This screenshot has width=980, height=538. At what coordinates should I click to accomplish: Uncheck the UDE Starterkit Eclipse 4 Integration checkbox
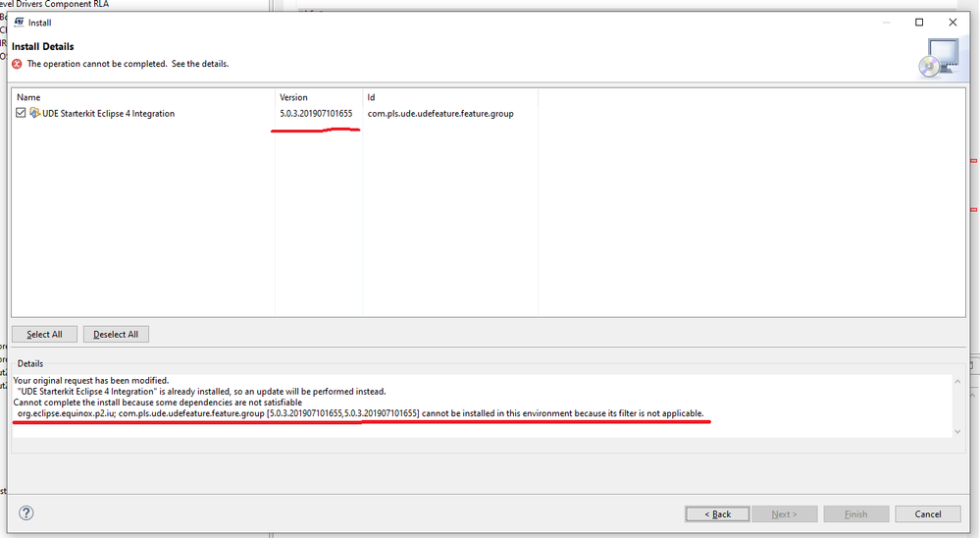(21, 113)
